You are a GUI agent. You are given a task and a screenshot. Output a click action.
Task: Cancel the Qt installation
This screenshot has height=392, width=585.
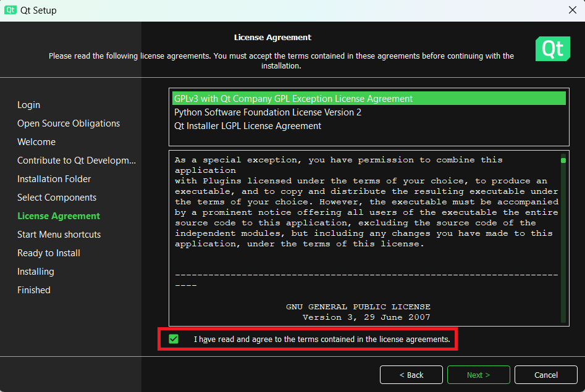(546, 375)
